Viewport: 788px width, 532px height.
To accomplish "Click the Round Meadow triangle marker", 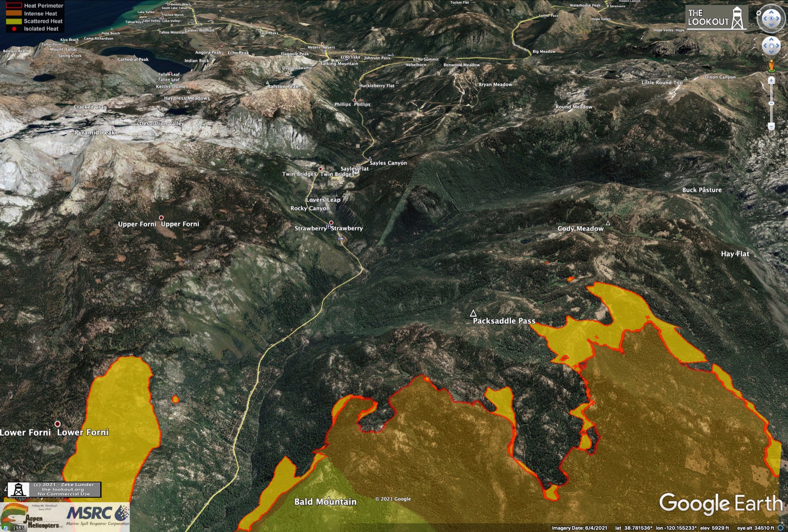I will click(x=556, y=103).
